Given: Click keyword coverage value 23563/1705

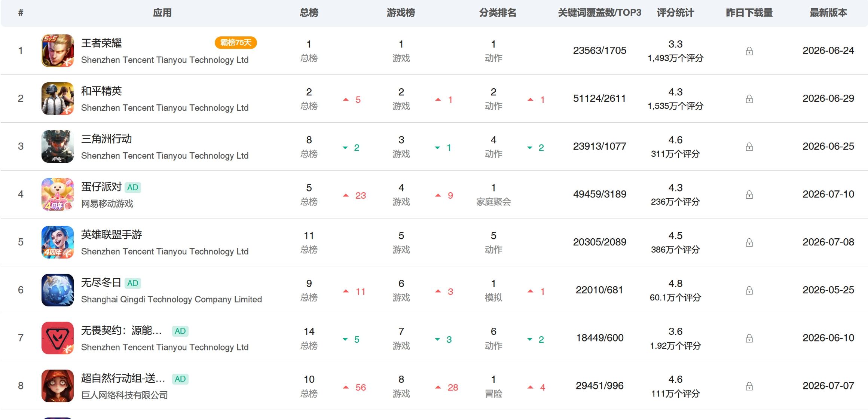Looking at the screenshot, I should [600, 51].
